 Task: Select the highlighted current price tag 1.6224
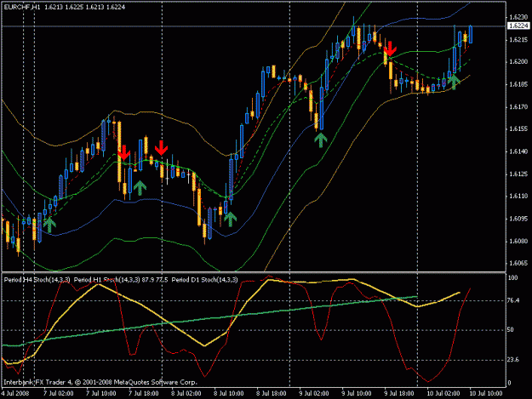[519, 26]
